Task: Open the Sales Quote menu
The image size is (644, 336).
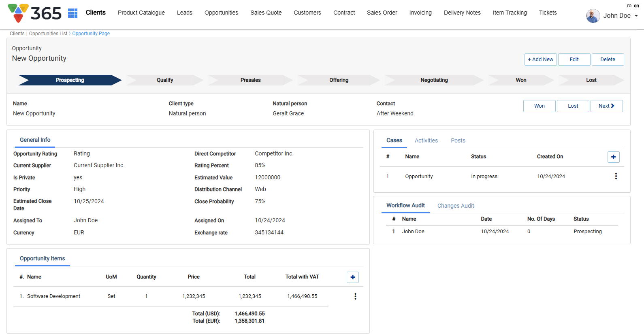Action: coord(266,13)
